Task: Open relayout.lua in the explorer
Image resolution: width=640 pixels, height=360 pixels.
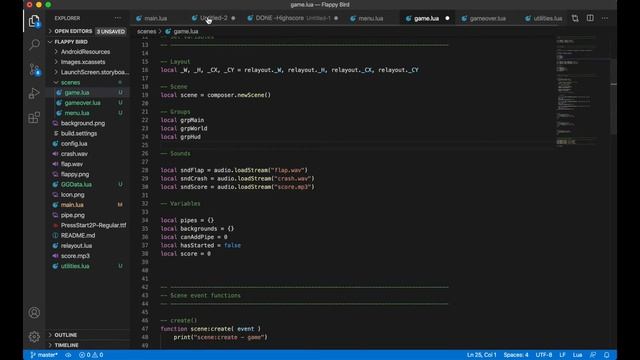Action: [x=76, y=246]
